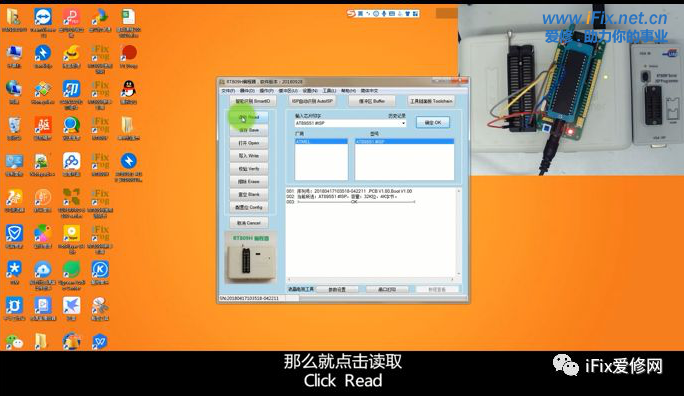Screen dimensions: 684x396
Task: Click the Toolchain button
Action: [431, 101]
